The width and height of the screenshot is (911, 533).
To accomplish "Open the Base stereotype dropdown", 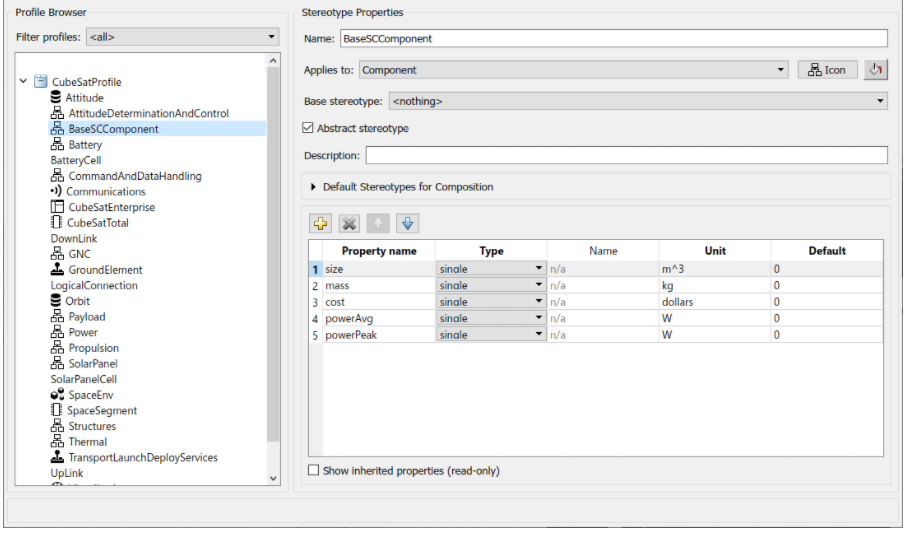I will [637, 101].
